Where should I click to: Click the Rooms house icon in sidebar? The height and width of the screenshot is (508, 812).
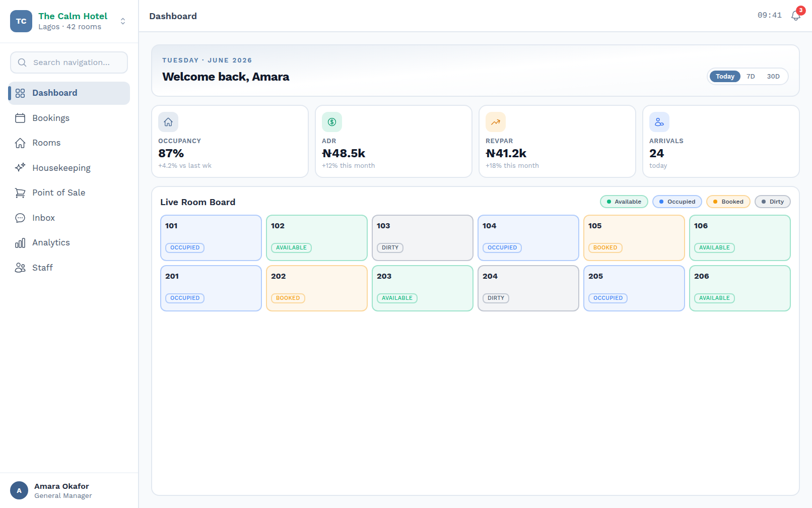(x=20, y=143)
